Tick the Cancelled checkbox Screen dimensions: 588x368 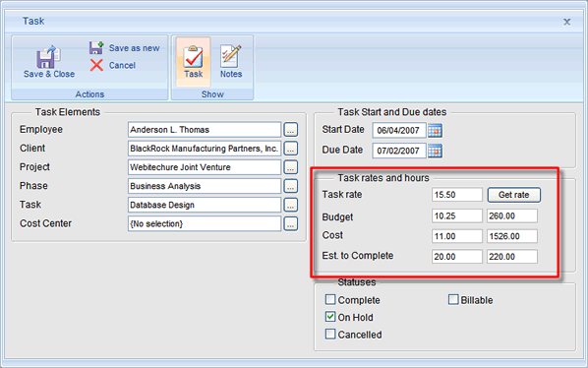point(330,334)
